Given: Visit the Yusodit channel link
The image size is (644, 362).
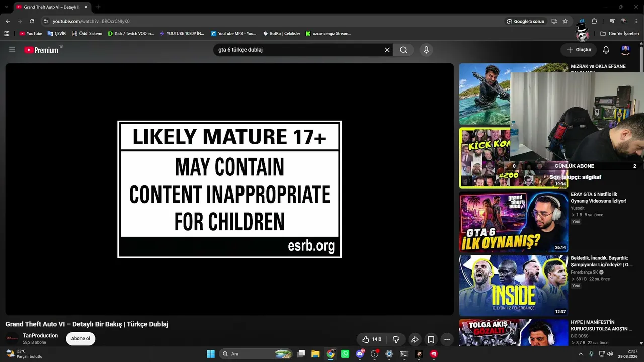Looking at the screenshot, I should (x=578, y=208).
